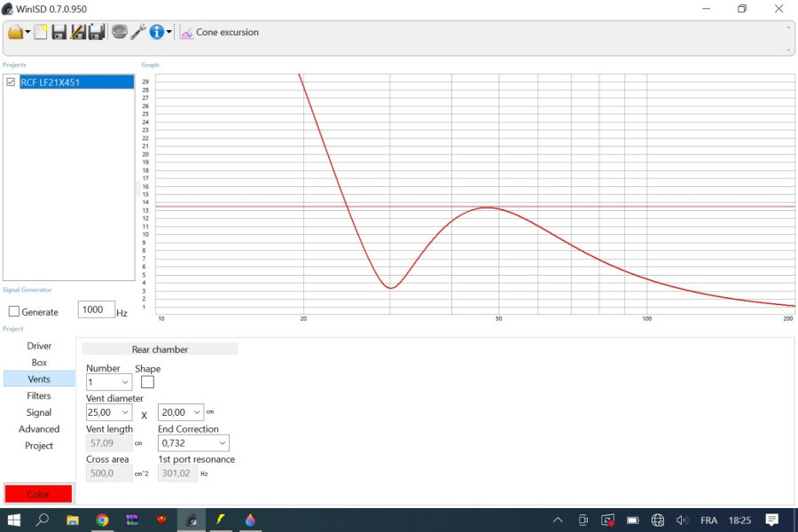798x532 pixels.
Task: Click the Cone excursion graph type icon
Action: [187, 33]
